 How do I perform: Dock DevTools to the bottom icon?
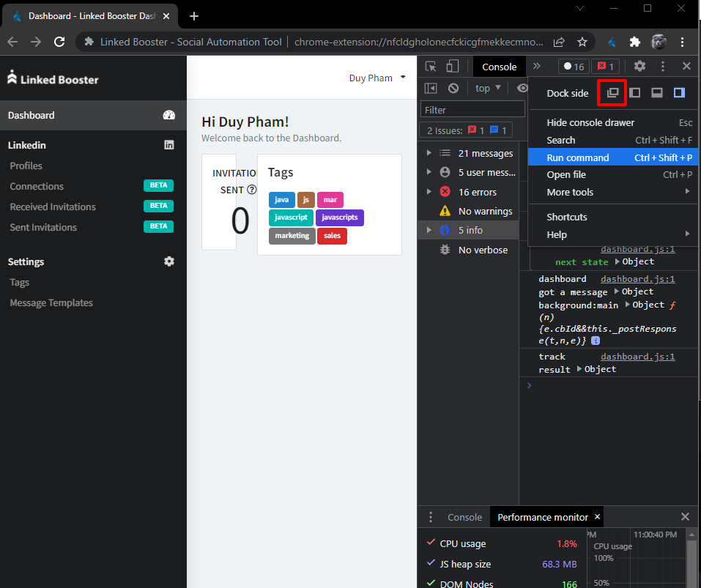click(657, 93)
